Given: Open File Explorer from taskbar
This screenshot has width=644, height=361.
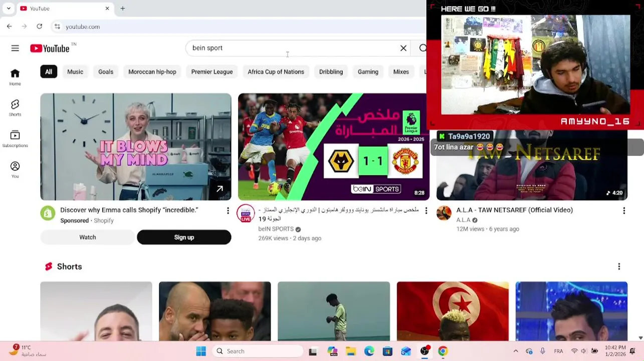Looking at the screenshot, I should coord(350,351).
